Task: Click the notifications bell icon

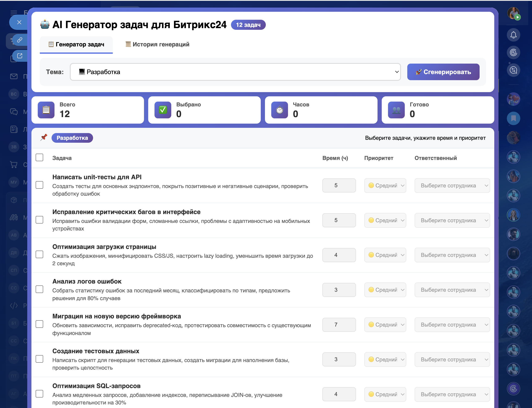Action: point(513,35)
